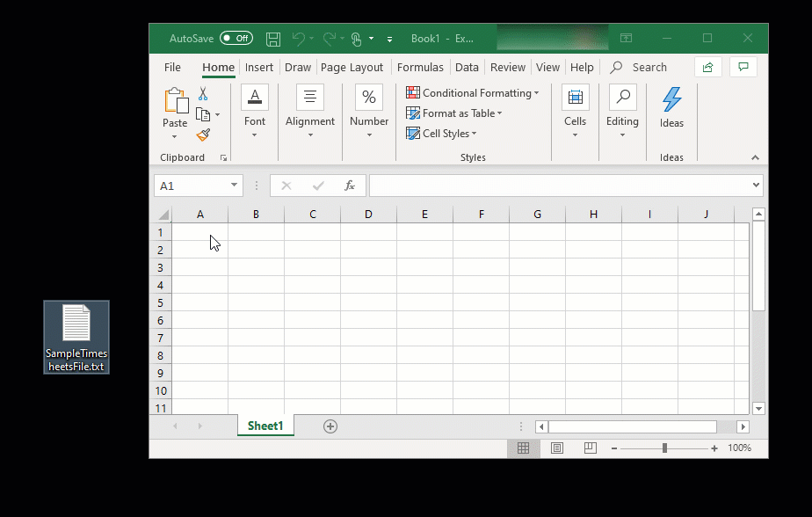Click the 100% zoom level
812x517 pixels.
(739, 448)
